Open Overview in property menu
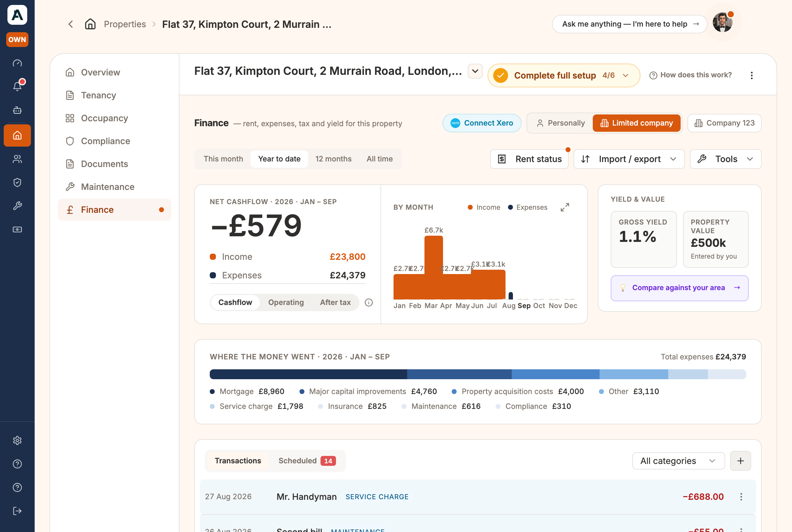792x532 pixels. pyautogui.click(x=114, y=72)
